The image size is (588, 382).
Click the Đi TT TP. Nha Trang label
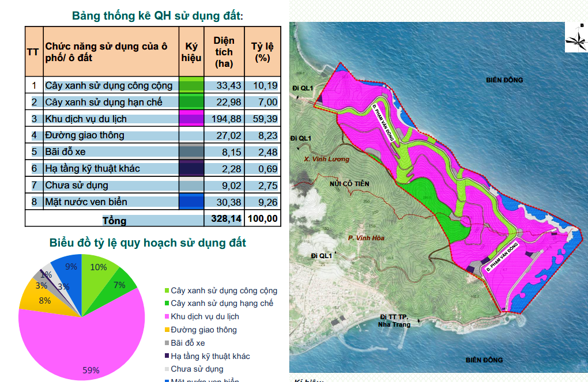coord(394,321)
